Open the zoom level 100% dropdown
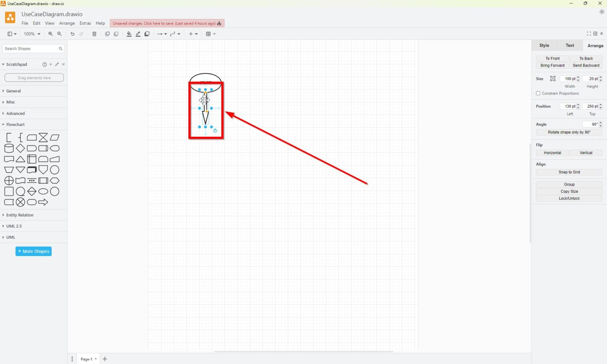Viewport: 607px width, 364px height. pyautogui.click(x=31, y=34)
